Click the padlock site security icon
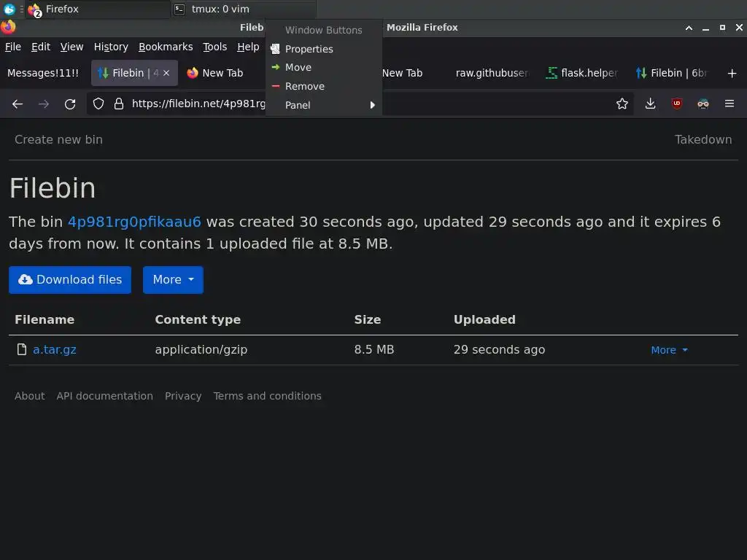The image size is (747, 560). point(119,104)
